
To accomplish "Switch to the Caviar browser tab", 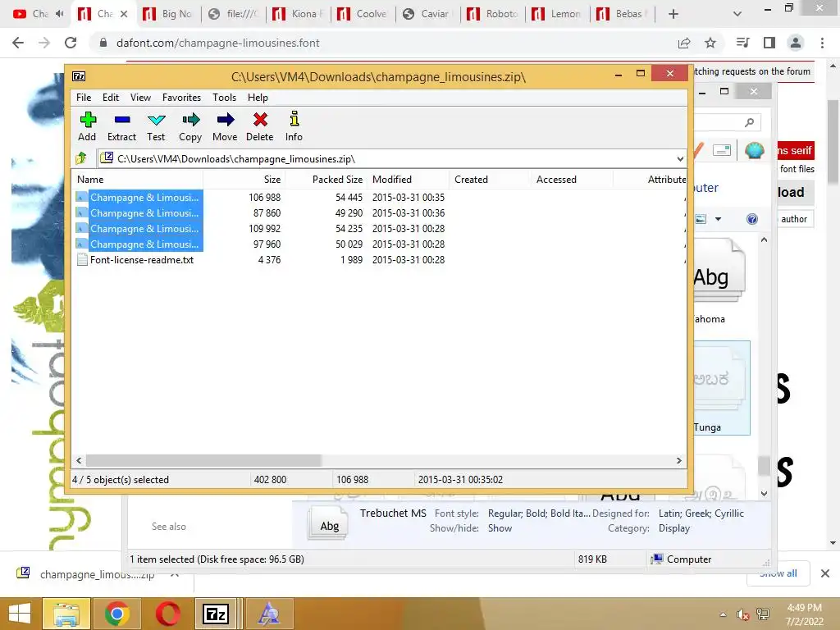I will pos(427,14).
